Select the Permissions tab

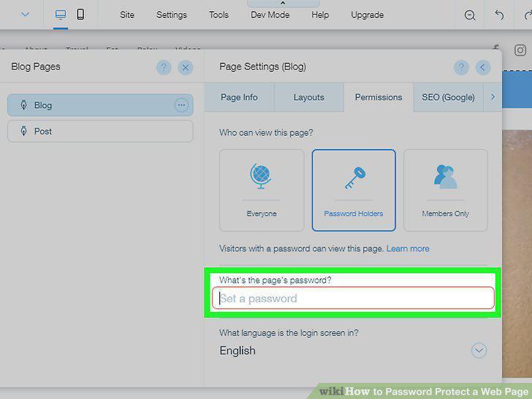[x=379, y=97]
